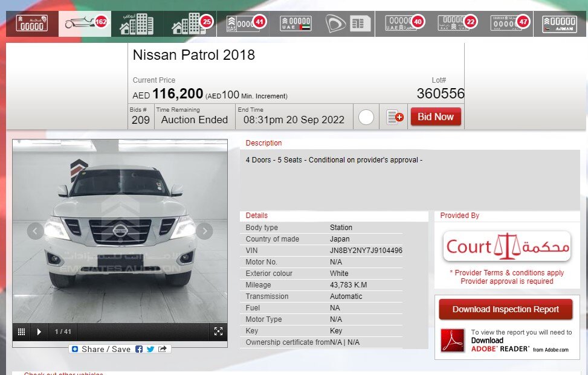Click the mileage value 43,783 K.M
Image resolution: width=588 pixels, height=375 pixels.
(x=348, y=285)
